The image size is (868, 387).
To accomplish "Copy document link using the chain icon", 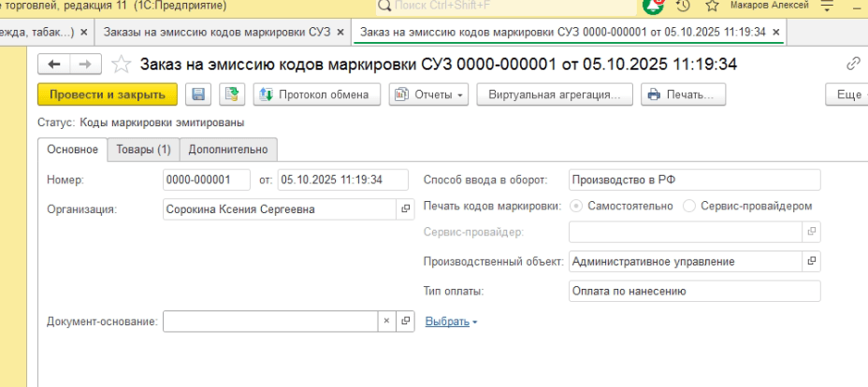I will click(x=852, y=64).
